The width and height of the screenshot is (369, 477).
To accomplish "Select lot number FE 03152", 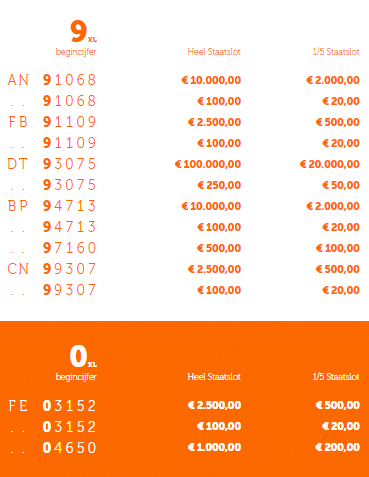I will [52, 406].
